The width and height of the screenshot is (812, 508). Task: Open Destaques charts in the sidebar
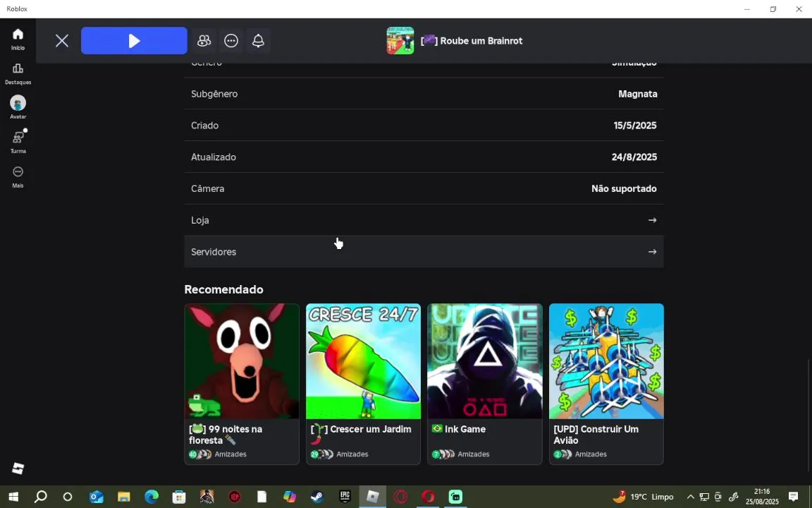pos(18,73)
